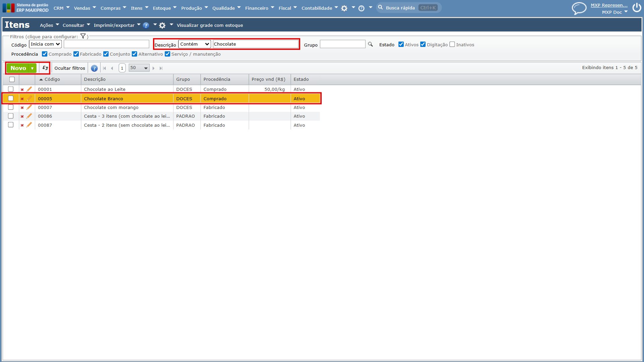Toggle the Digitação checkbox

[x=423, y=44]
